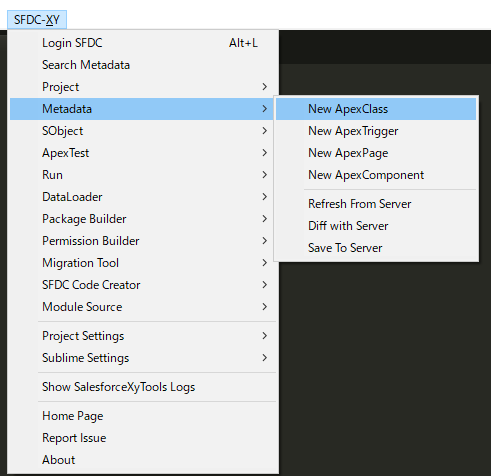Image resolution: width=491 pixels, height=476 pixels.
Task: Pick New ApexComponent item
Action: (376, 175)
